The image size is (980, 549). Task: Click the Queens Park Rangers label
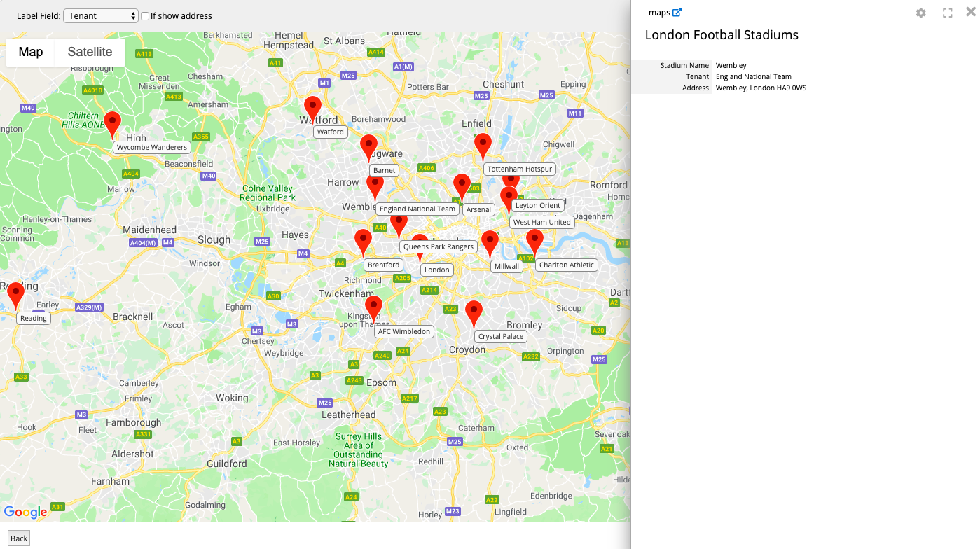coord(439,246)
